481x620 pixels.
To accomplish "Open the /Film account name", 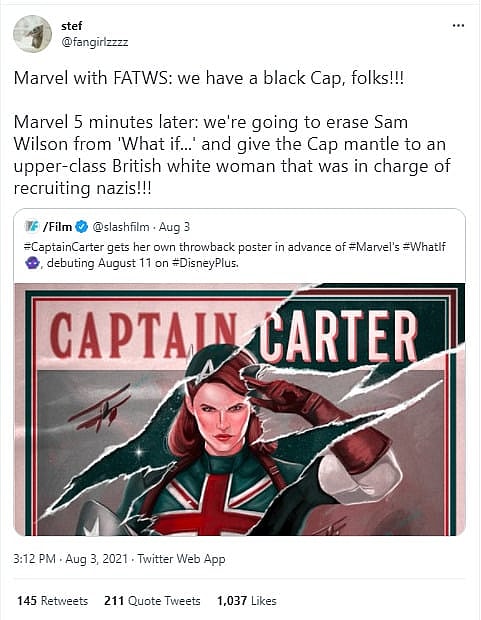I will [x=58, y=227].
